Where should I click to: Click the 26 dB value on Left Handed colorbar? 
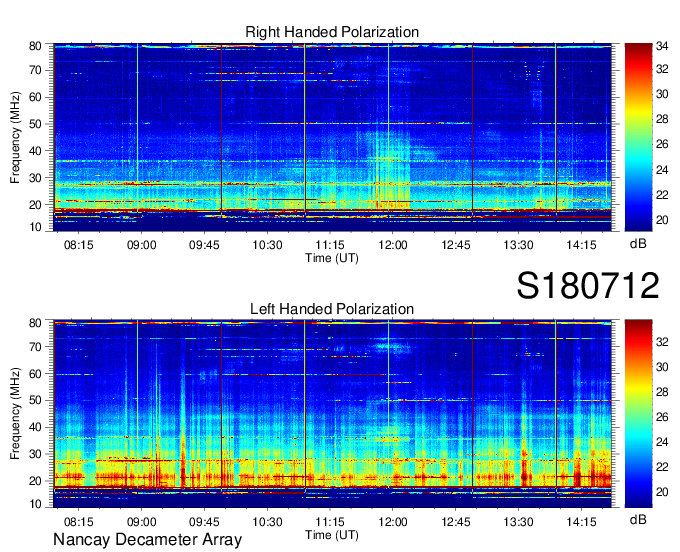click(x=662, y=417)
